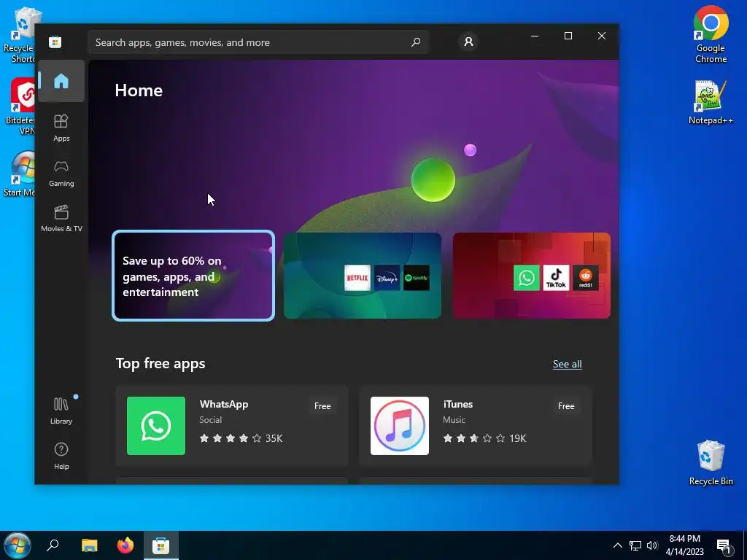The image size is (747, 560).
Task: Open the Netflix, Disney+, Spotify banner
Action: [362, 276]
